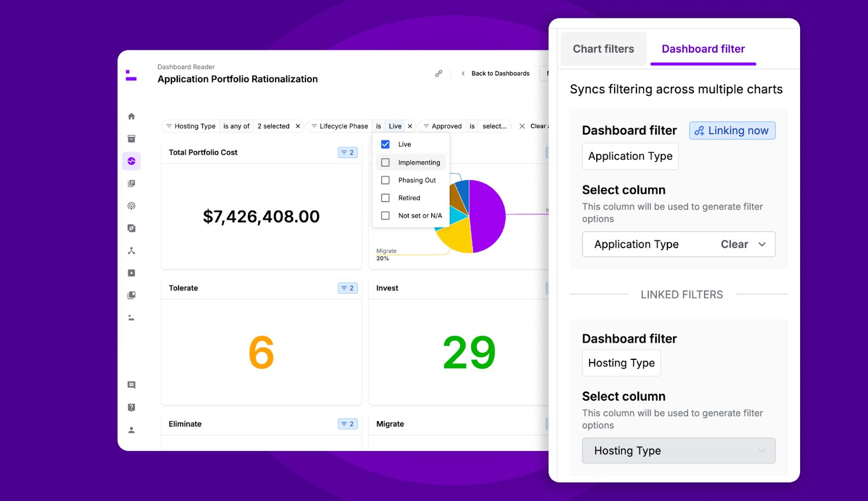The image size is (868, 501).
Task: Click the video play icon in the sidebar
Action: point(131,272)
